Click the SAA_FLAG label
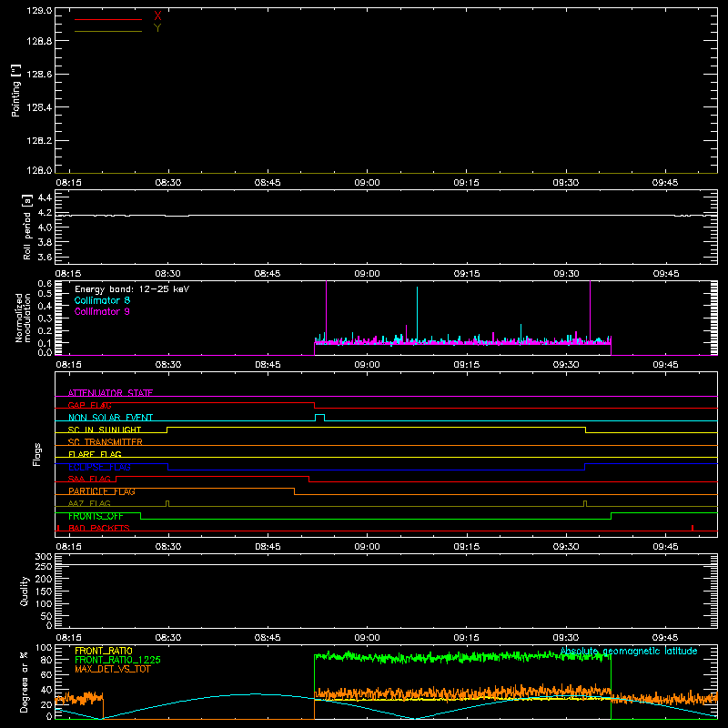The height and width of the screenshot is (728, 728). point(89,479)
